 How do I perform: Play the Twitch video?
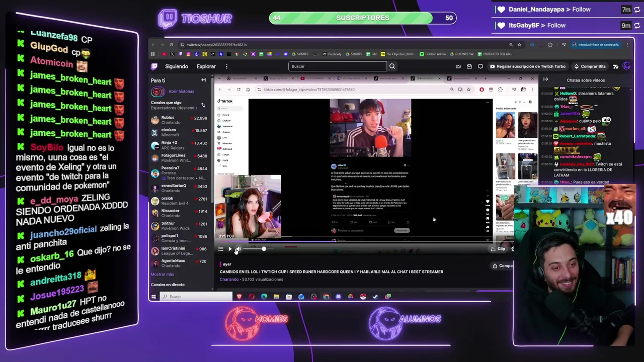click(230, 249)
